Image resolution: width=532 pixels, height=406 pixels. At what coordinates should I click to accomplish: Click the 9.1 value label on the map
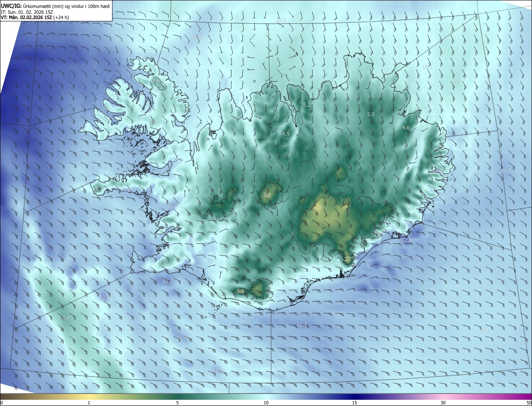[x=456, y=82]
